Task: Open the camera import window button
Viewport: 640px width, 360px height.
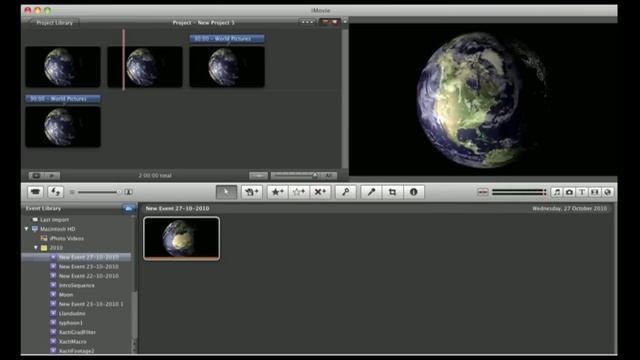Action: click(x=36, y=192)
